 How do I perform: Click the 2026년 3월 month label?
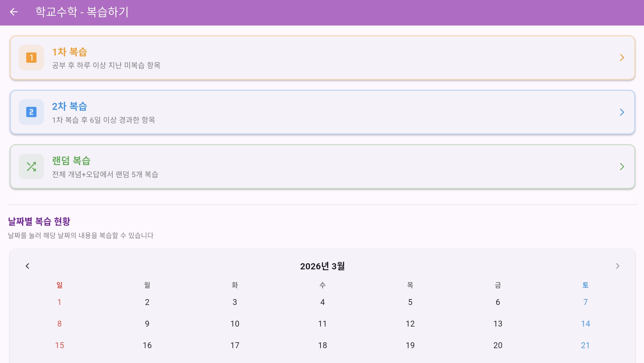coord(322,266)
